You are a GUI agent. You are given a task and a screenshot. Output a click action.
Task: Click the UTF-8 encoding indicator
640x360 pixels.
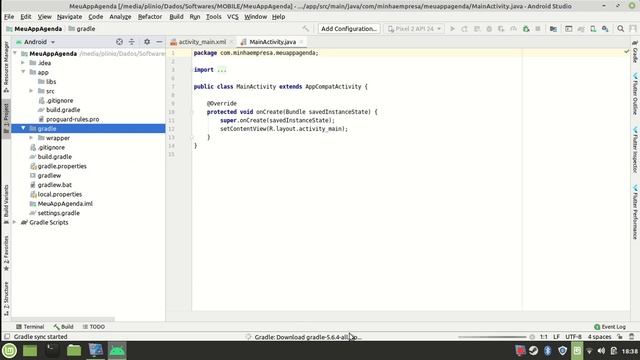tap(573, 337)
